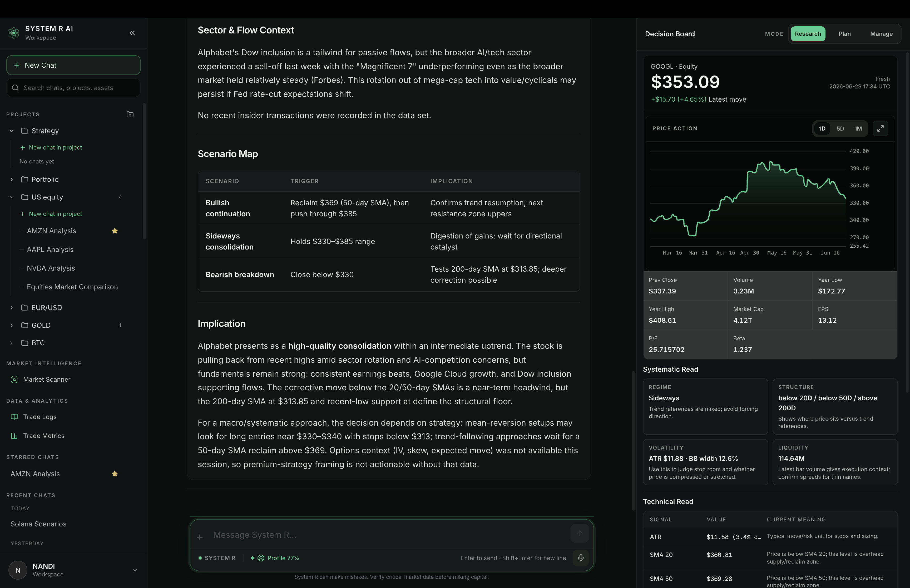Viewport: 910px width, 588px height.
Task: Select the 5D price action range
Action: click(840, 128)
